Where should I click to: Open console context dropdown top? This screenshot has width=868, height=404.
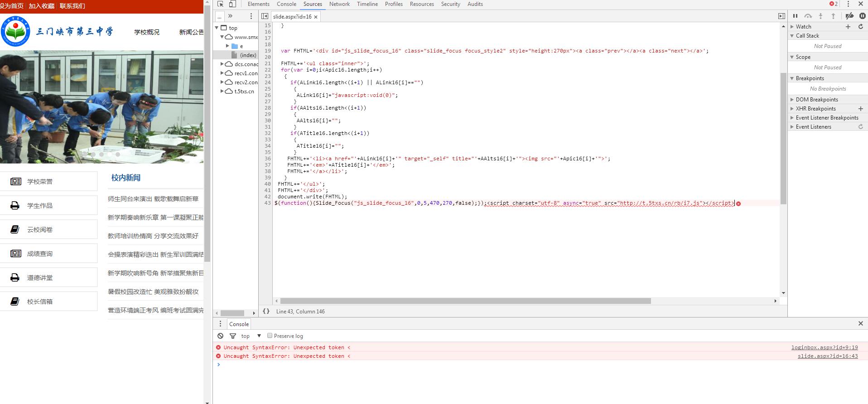point(251,336)
